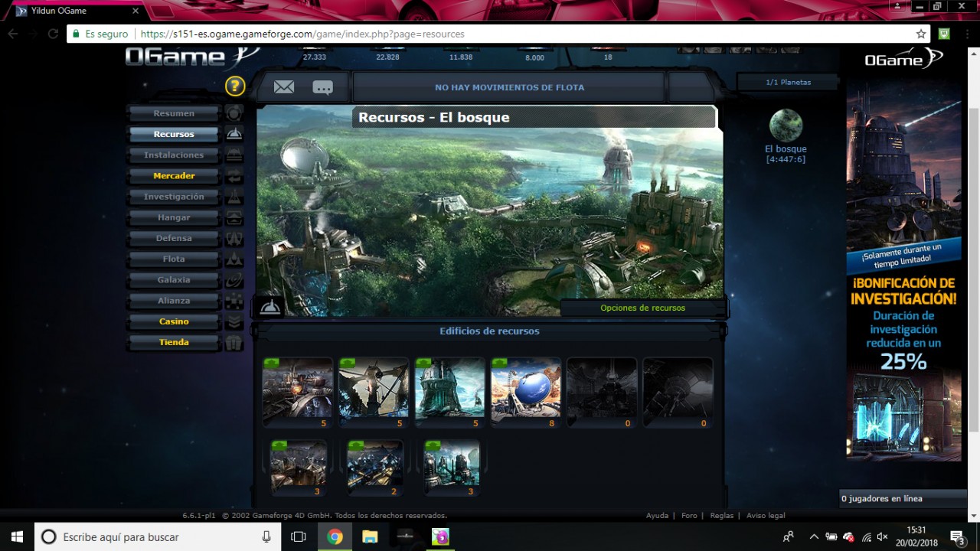Open File Explorer from the taskbar
This screenshot has height=551, width=980.
point(370,536)
